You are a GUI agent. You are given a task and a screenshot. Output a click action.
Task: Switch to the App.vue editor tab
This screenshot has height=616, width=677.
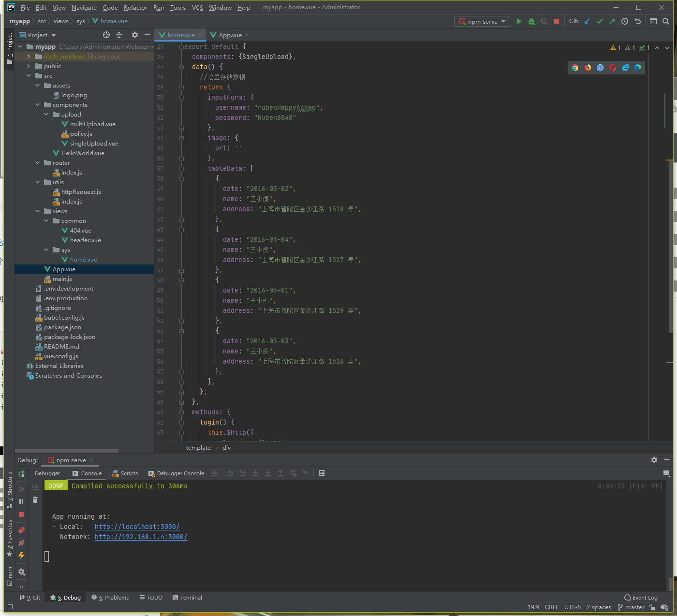230,35
